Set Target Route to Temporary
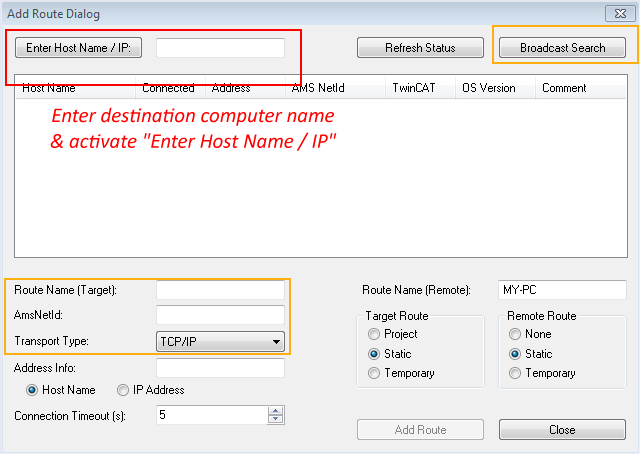640x454 pixels. pos(374,373)
